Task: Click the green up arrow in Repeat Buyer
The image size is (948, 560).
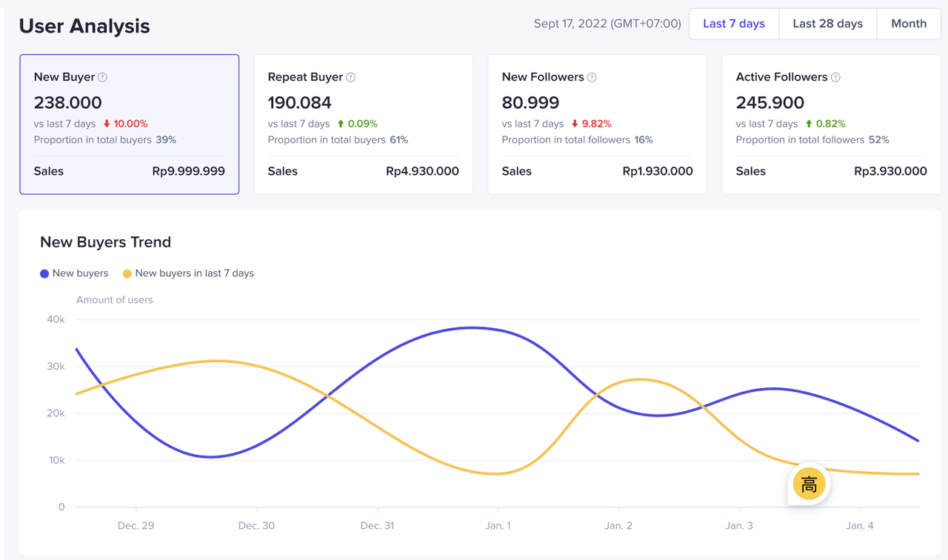Action: tap(341, 124)
